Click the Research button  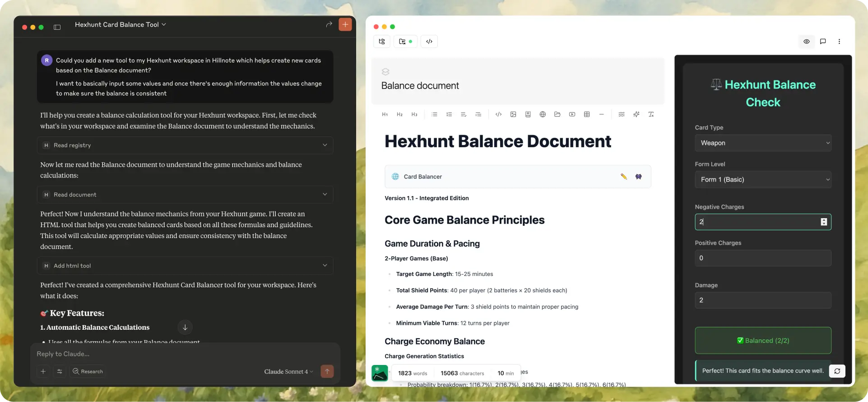coord(88,372)
